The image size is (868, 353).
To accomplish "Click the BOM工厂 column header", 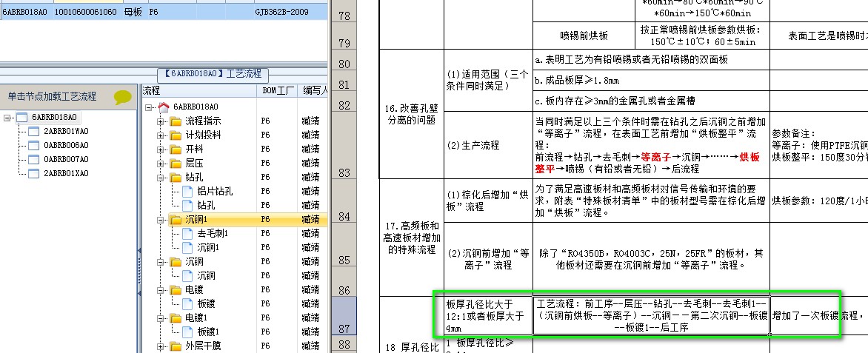I will pyautogui.click(x=277, y=90).
